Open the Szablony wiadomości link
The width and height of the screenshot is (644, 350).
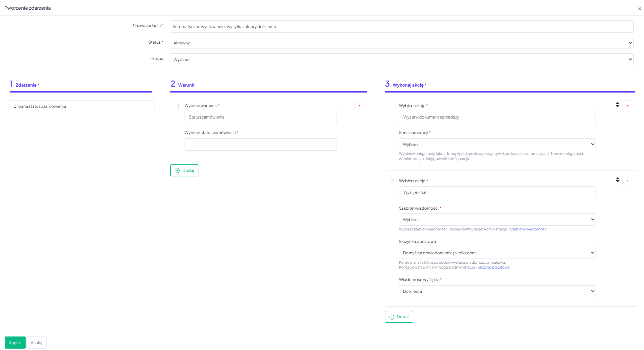point(528,229)
